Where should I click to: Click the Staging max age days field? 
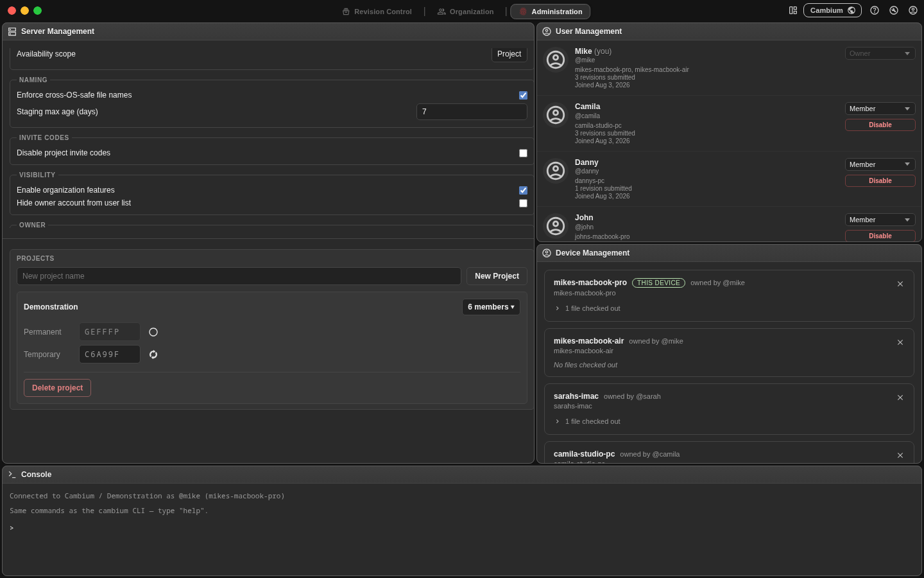tap(472, 112)
